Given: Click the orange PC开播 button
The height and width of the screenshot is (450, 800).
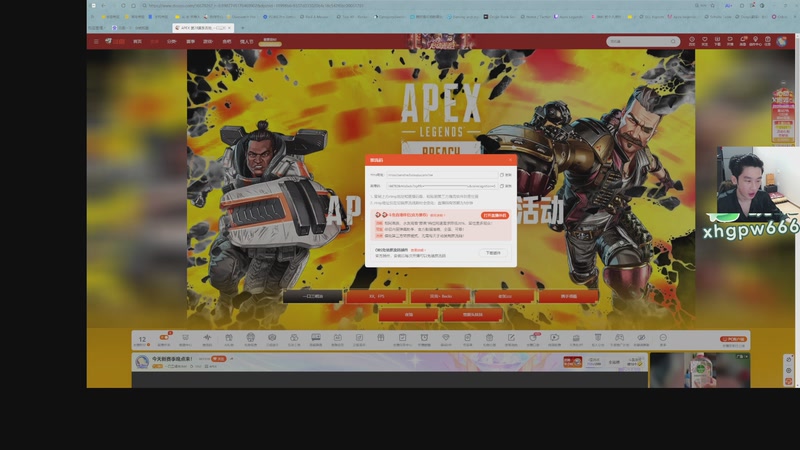Looking at the screenshot, I should point(734,339).
